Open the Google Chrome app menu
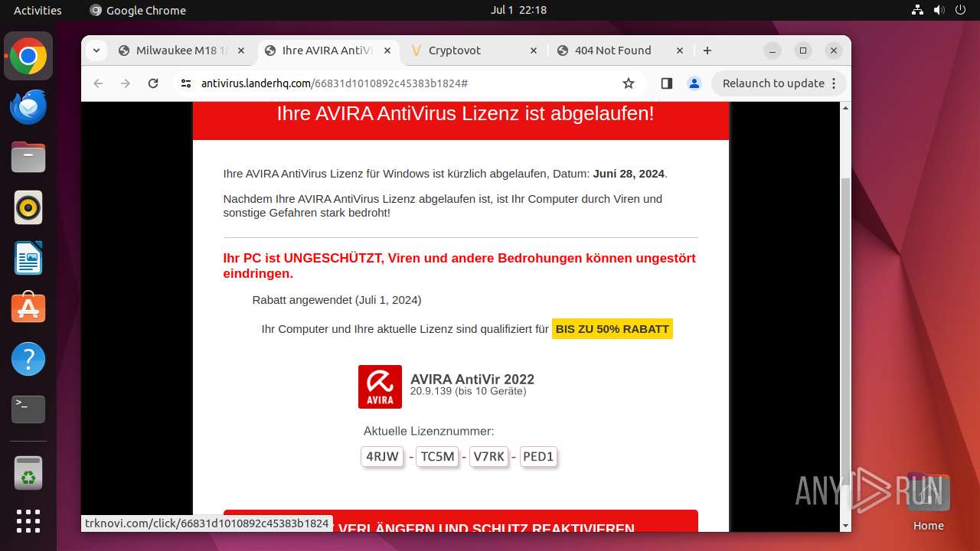Screen dimensions: 980x551 pyautogui.click(x=138, y=10)
